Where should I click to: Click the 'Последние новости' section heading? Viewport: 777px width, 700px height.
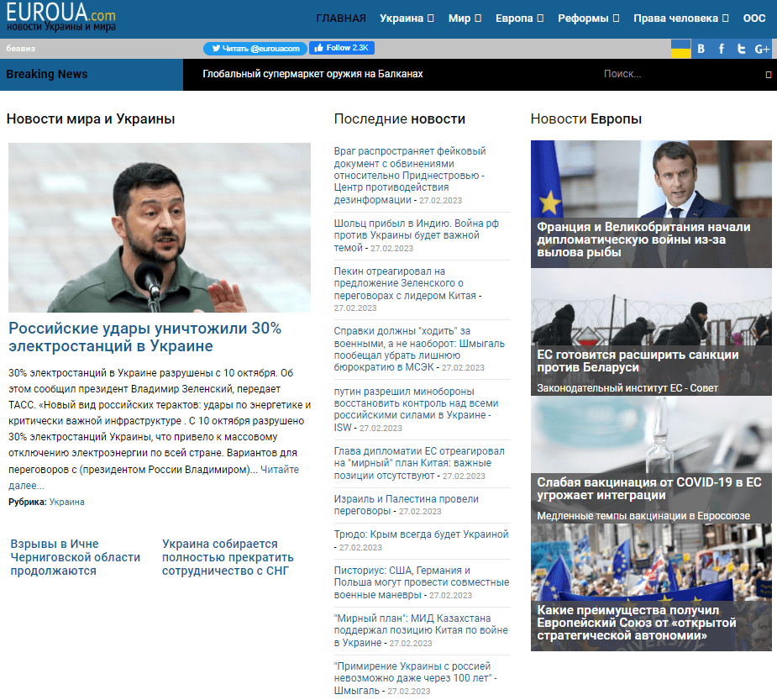399,119
